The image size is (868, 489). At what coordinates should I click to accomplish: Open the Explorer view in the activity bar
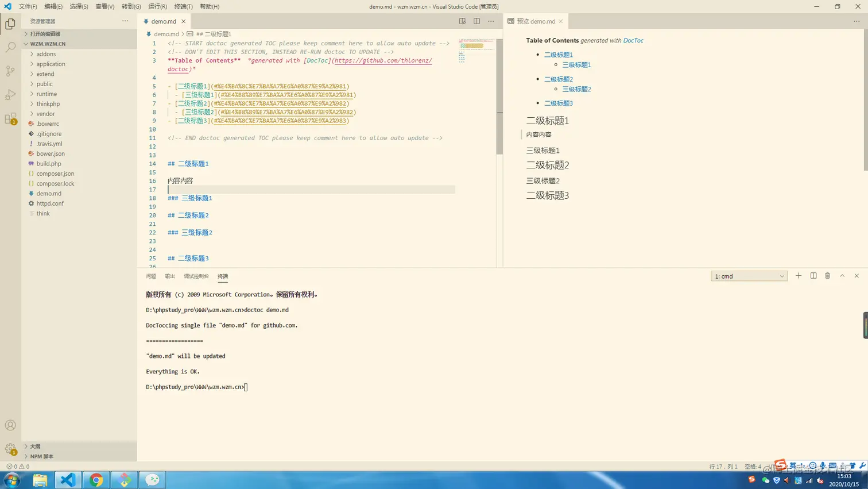10,24
